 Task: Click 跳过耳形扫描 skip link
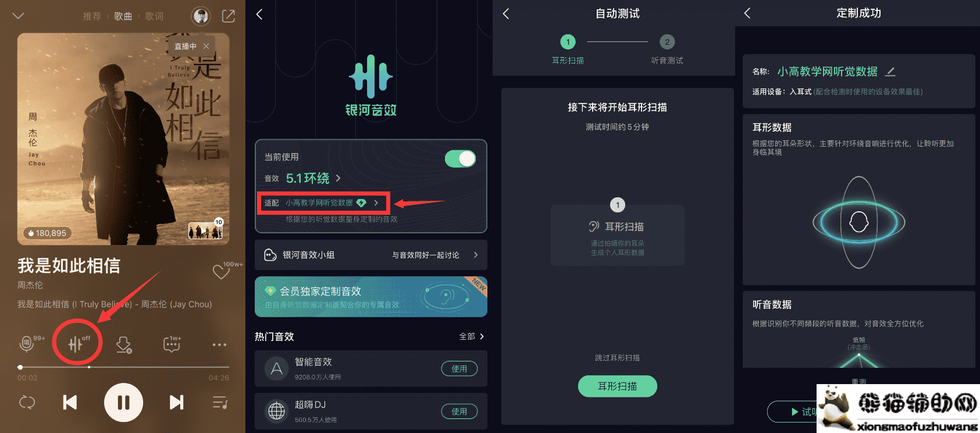(x=617, y=358)
